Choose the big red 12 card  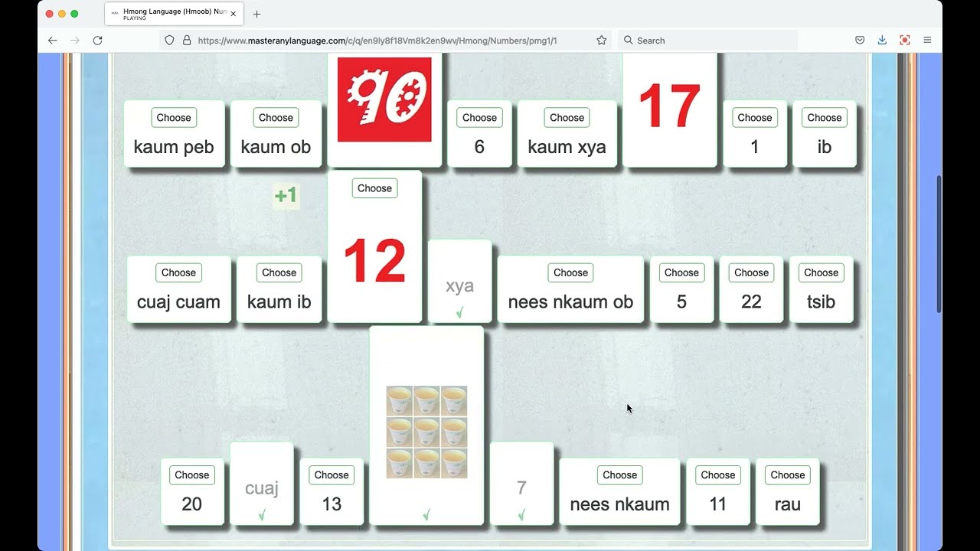pos(374,188)
